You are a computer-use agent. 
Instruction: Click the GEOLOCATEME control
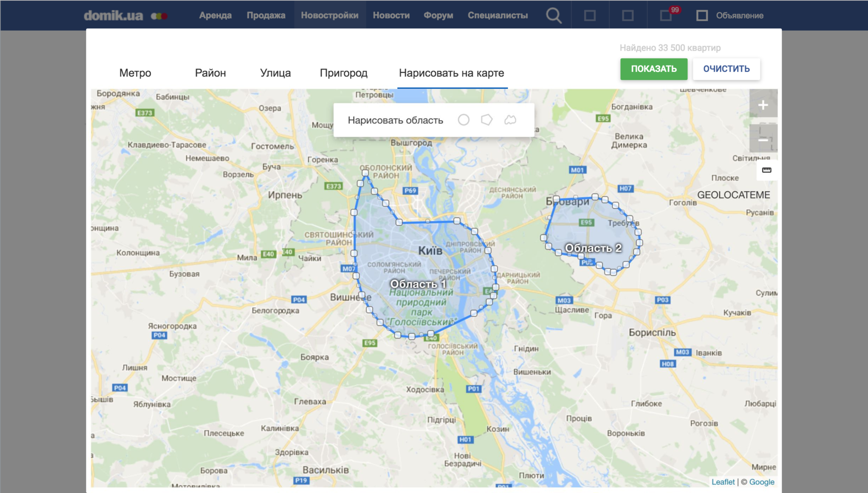click(x=734, y=195)
